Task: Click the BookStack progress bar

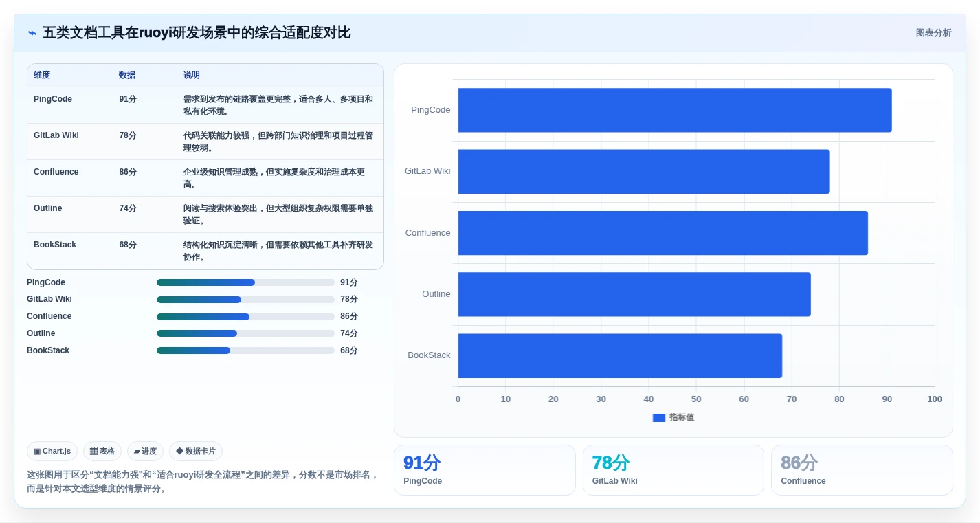Action: pyautogui.click(x=245, y=350)
